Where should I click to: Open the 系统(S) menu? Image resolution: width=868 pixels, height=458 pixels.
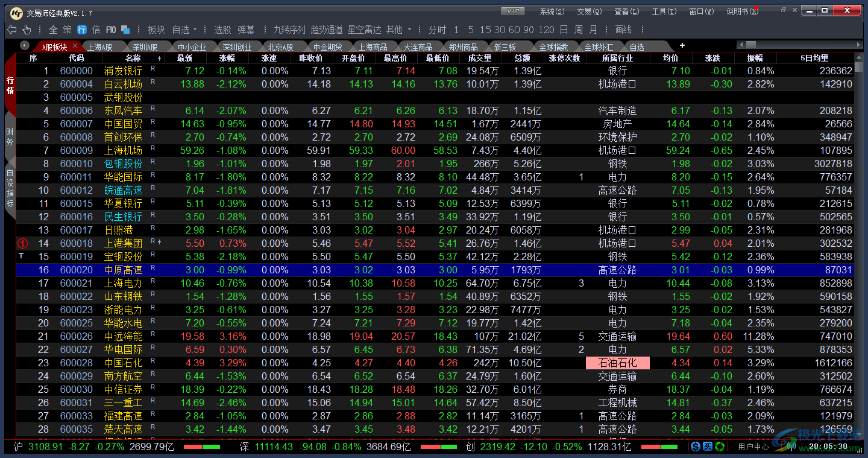[552, 11]
